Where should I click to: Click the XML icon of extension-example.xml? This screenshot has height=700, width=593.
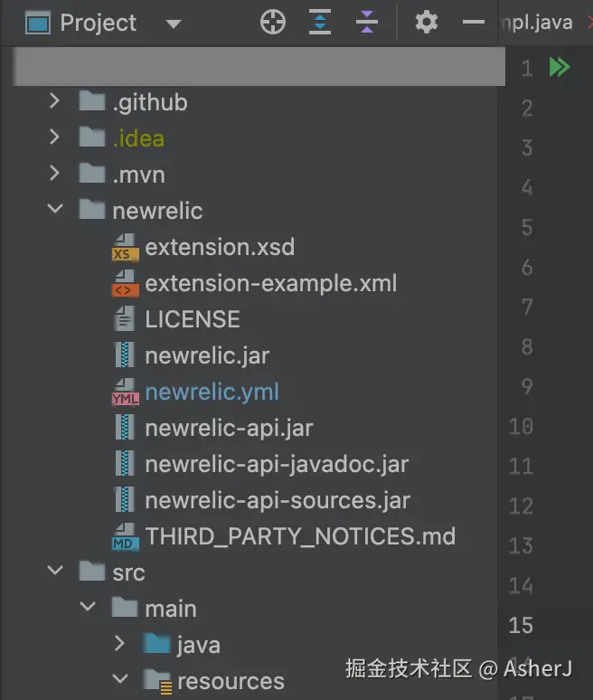[x=125, y=283]
